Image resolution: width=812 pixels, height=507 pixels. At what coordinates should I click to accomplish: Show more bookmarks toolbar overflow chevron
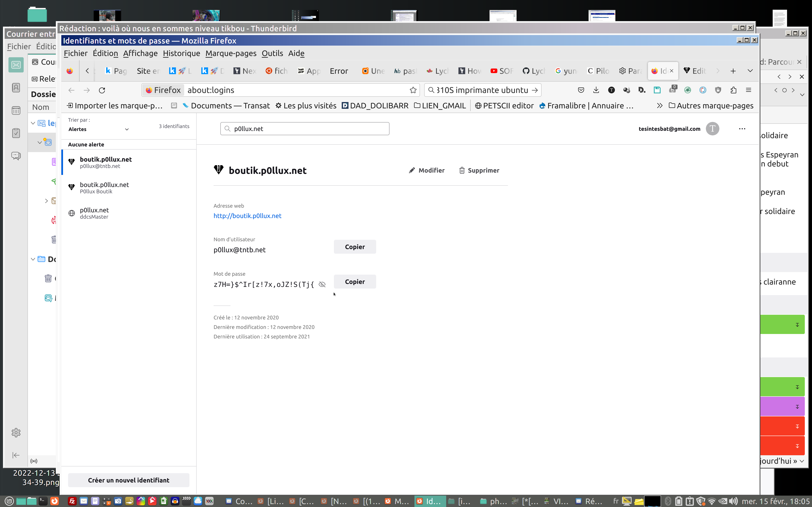click(659, 106)
